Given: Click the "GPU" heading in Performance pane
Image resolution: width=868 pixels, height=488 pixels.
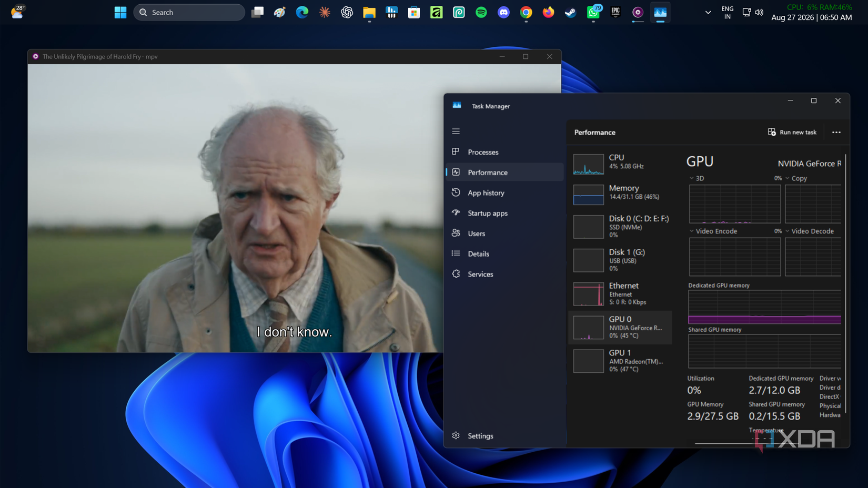Looking at the screenshot, I should [x=700, y=161].
